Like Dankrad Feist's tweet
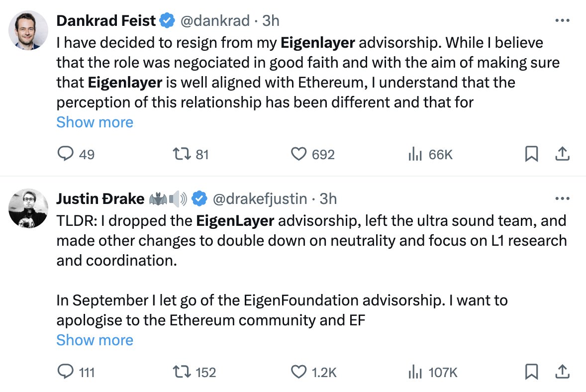The image size is (586, 392). pyautogui.click(x=298, y=155)
